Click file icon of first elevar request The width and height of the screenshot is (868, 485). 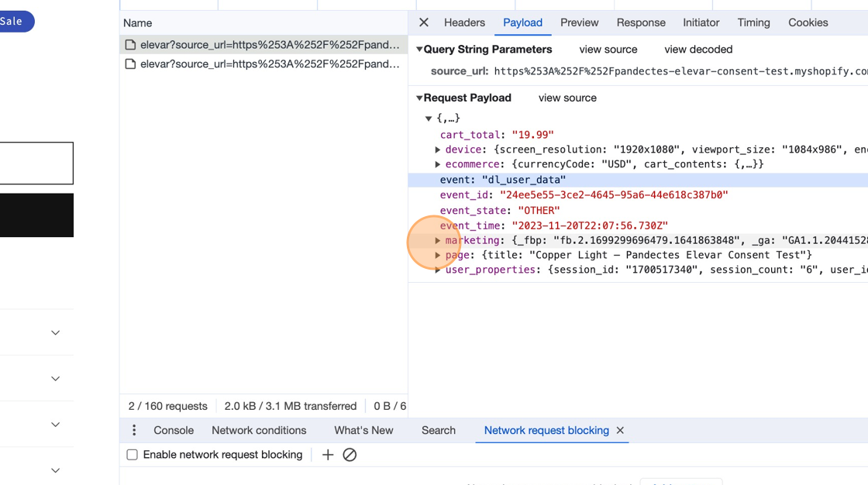pyautogui.click(x=130, y=45)
